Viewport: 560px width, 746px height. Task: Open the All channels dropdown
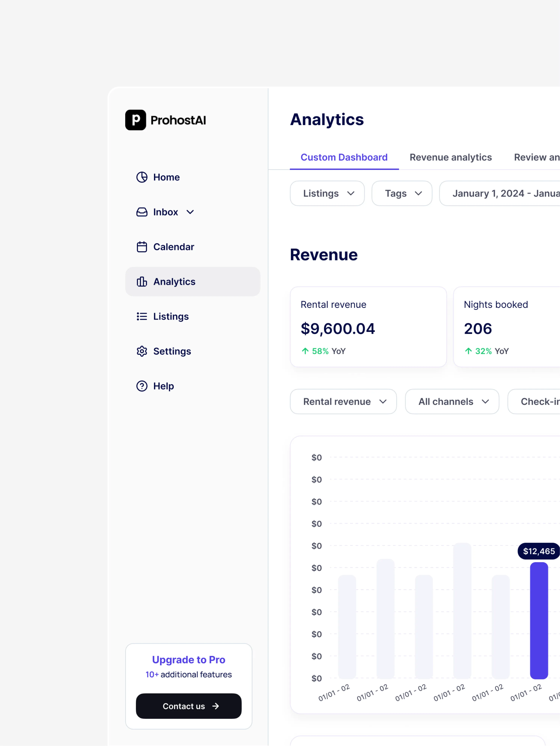[x=452, y=402]
